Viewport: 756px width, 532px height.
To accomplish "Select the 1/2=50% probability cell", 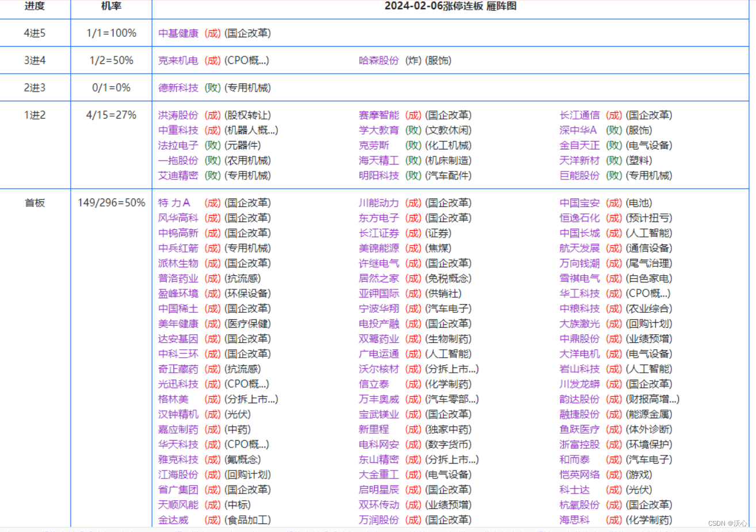I will (112, 60).
